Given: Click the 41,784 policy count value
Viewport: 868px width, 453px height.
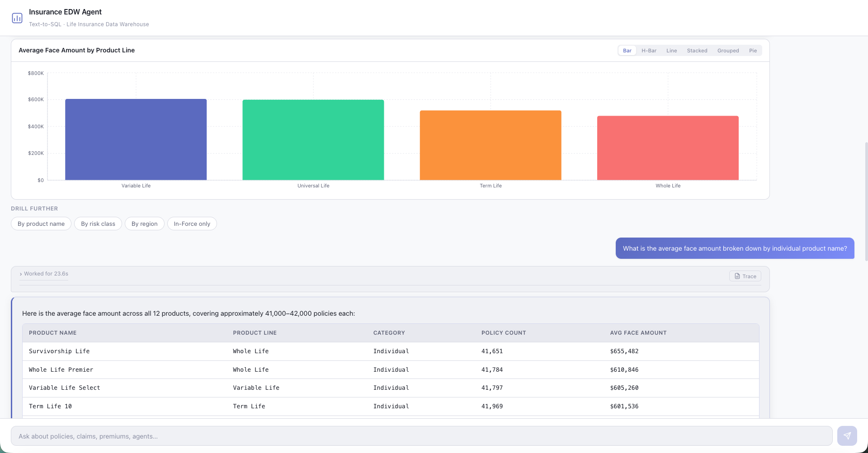Looking at the screenshot, I should (492, 369).
